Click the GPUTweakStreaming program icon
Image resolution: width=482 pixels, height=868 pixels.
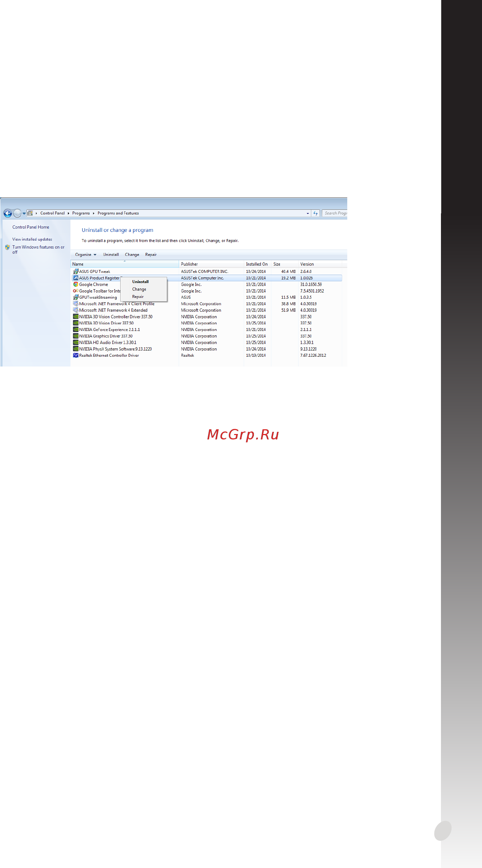pyautogui.click(x=76, y=297)
